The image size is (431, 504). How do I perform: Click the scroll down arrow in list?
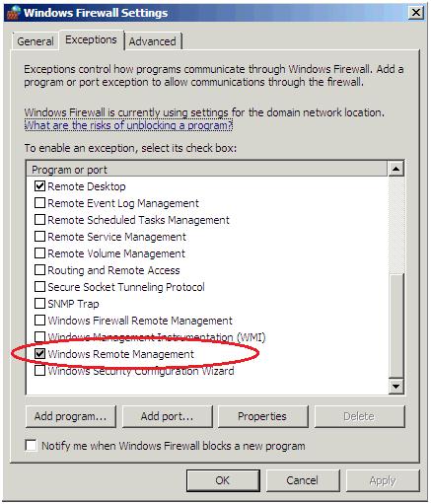click(x=396, y=386)
